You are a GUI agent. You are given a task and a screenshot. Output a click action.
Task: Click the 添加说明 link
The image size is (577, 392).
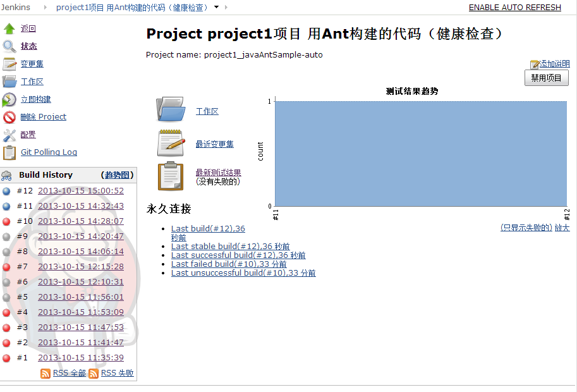click(x=554, y=64)
